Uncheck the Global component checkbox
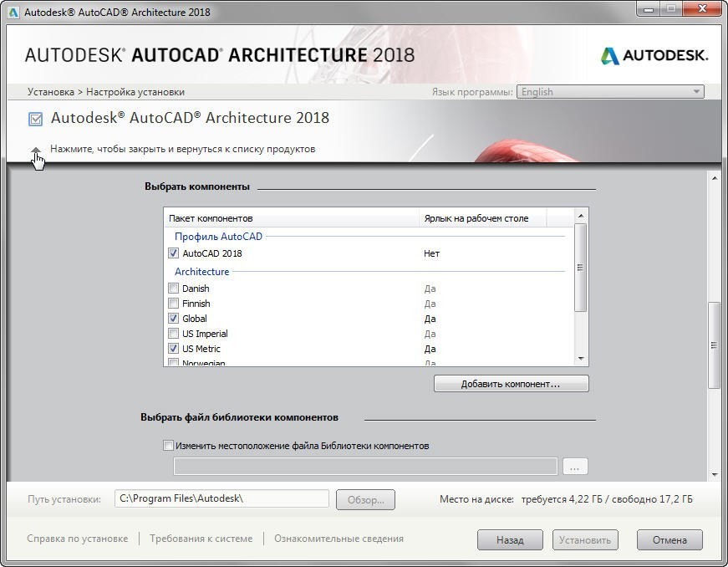The image size is (728, 567). [x=173, y=319]
